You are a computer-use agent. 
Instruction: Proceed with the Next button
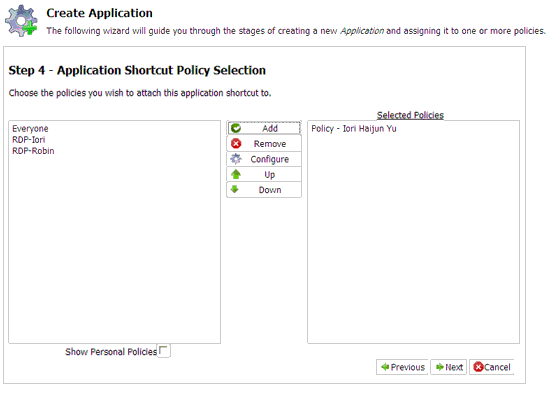click(449, 367)
